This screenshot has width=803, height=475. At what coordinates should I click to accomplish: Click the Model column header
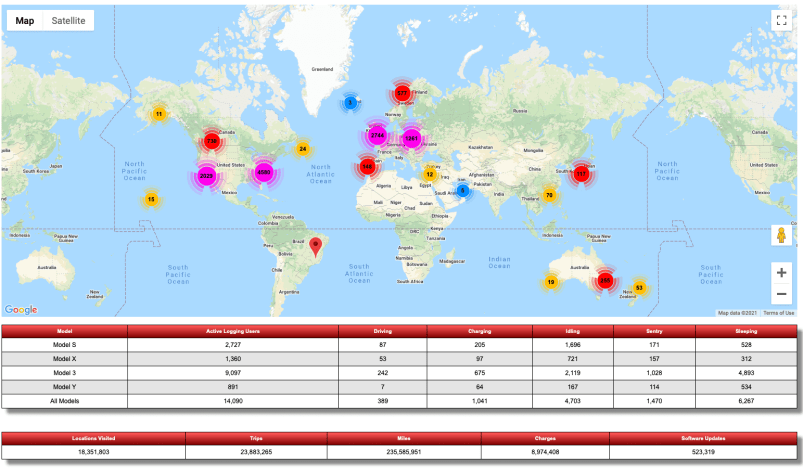click(65, 331)
